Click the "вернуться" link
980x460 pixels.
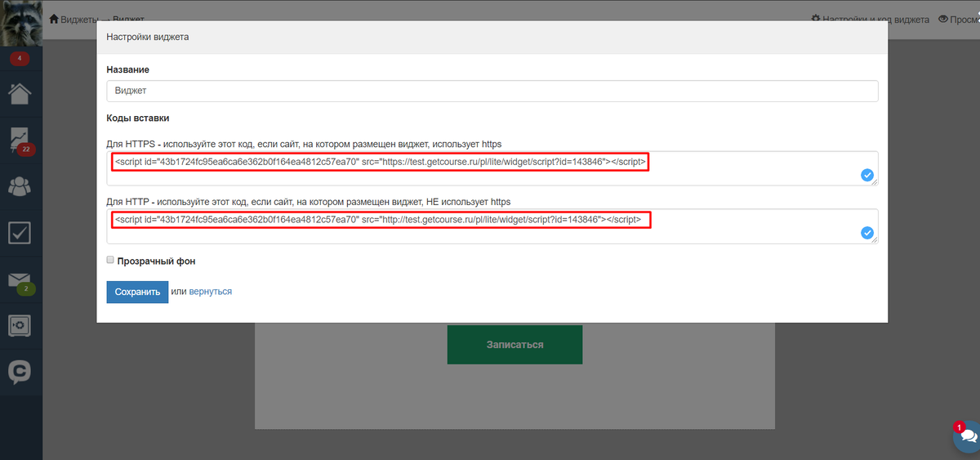[210, 292]
